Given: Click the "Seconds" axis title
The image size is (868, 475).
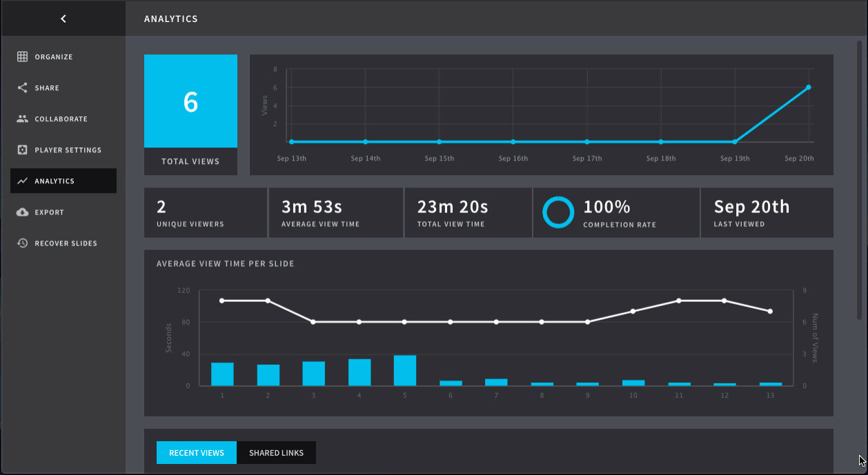Looking at the screenshot, I should click(168, 338).
